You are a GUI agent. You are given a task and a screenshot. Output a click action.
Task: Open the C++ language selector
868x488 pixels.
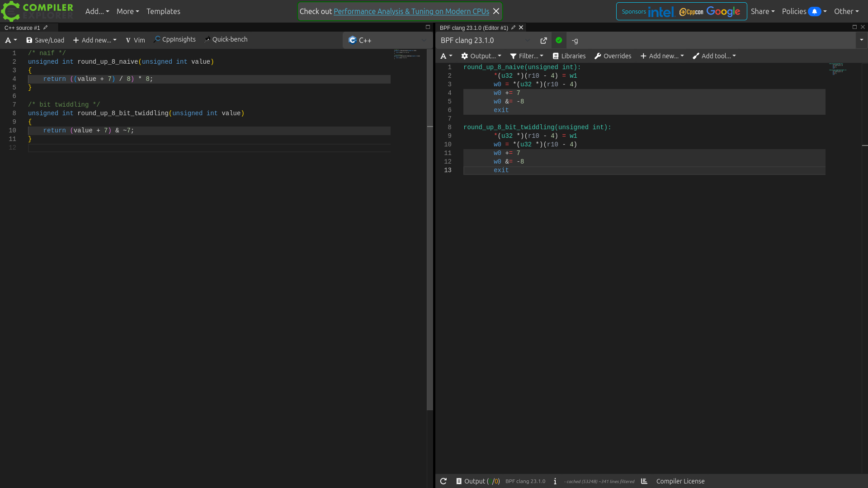click(x=387, y=40)
